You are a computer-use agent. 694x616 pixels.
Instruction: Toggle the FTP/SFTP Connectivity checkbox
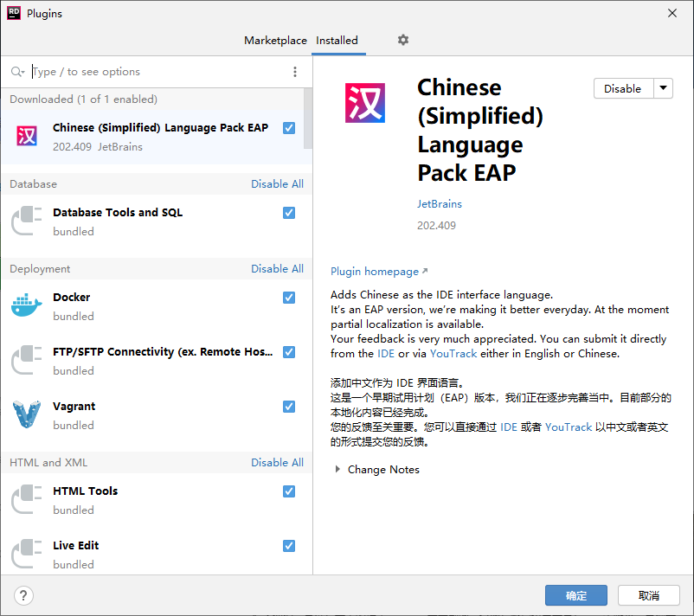point(289,352)
